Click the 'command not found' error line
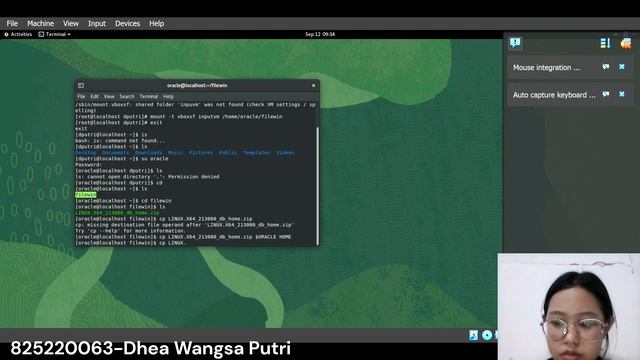Image resolution: width=640 pixels, height=360 pixels. 120,140
